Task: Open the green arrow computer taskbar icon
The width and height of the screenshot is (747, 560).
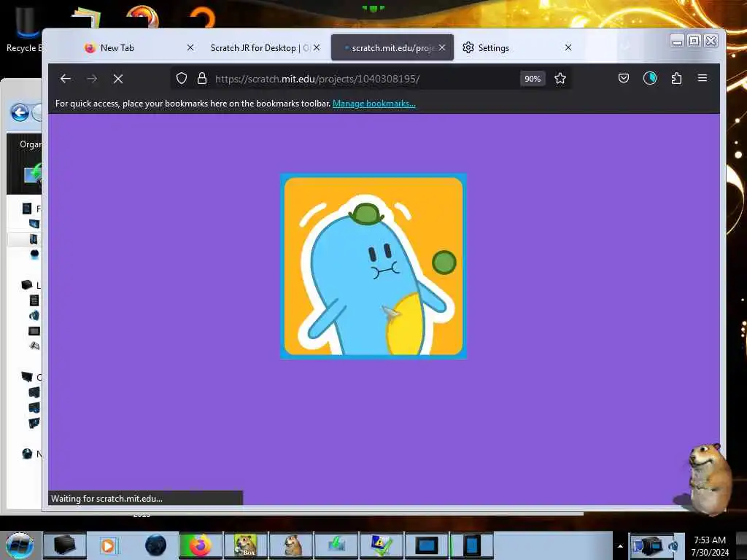Action: (x=336, y=545)
